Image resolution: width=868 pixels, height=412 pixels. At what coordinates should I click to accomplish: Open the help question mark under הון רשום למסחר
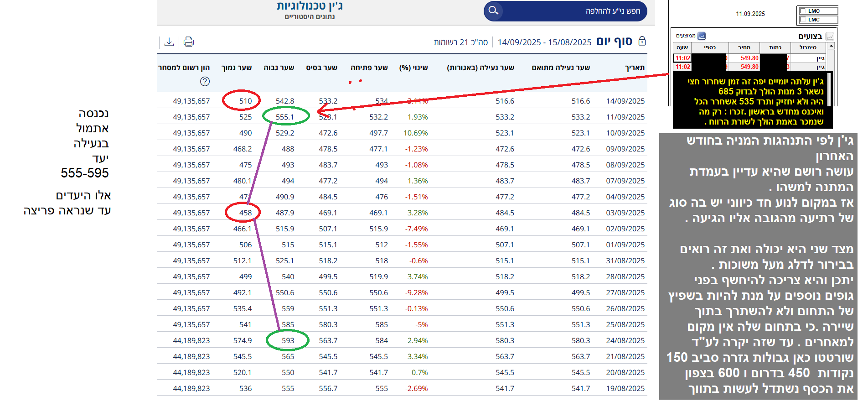click(205, 81)
